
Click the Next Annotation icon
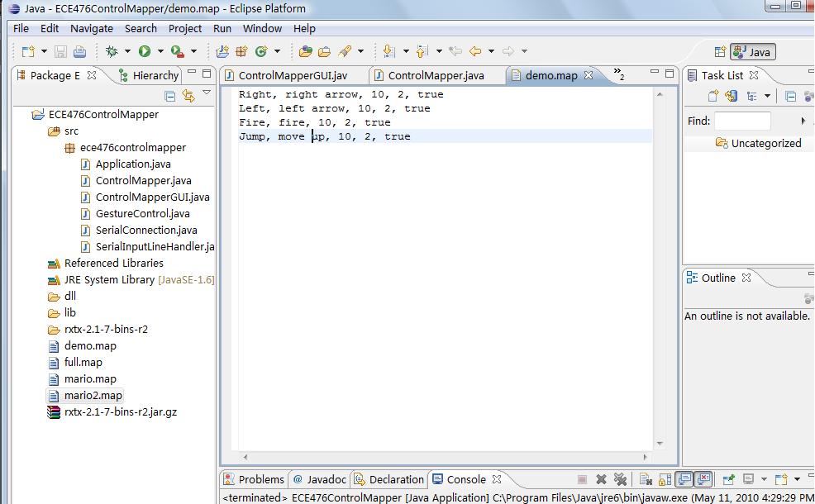pyautogui.click(x=388, y=51)
